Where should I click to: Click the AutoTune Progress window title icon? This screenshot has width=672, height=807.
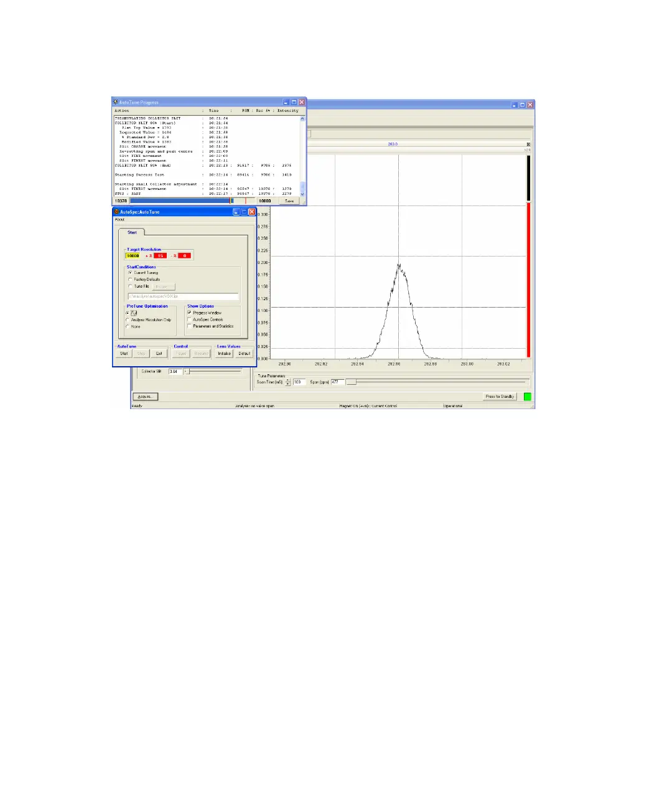pos(116,102)
